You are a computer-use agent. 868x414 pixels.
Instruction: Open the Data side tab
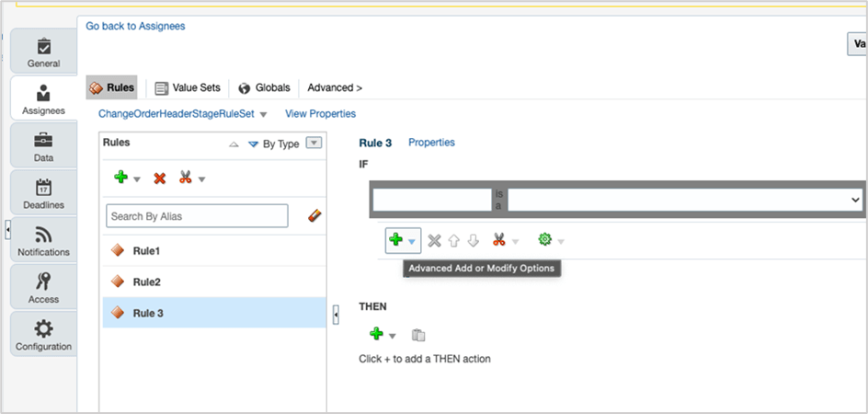(x=44, y=145)
